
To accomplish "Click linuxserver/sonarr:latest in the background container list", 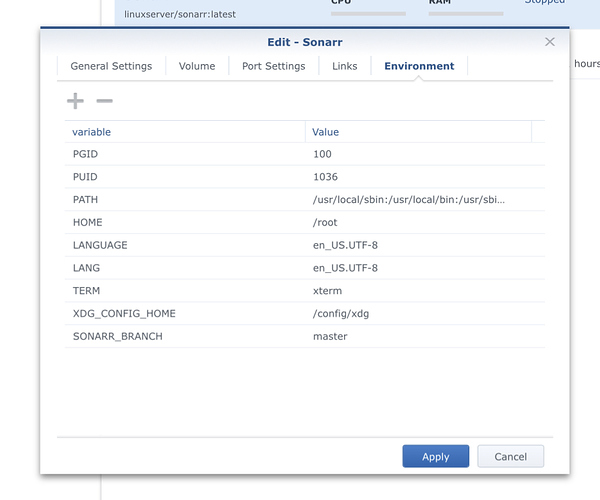I will 180,15.
